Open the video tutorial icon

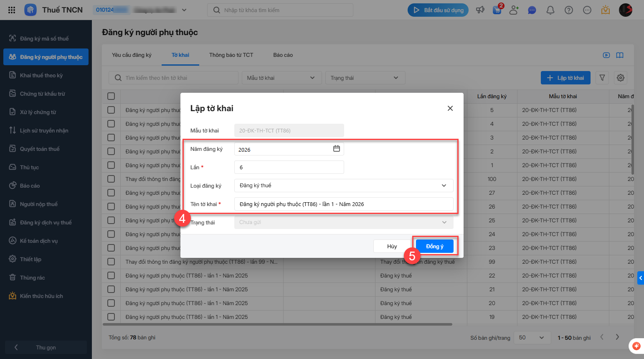click(x=606, y=55)
